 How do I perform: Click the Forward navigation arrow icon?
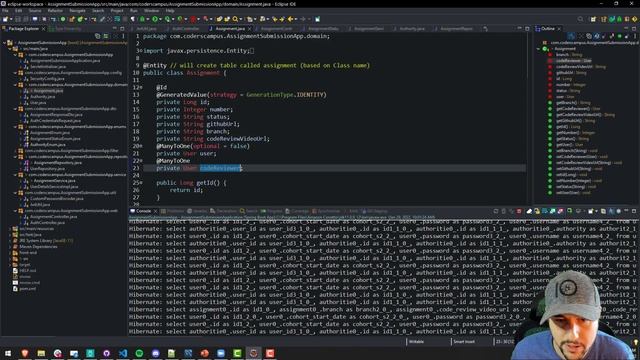(x=302, y=19)
